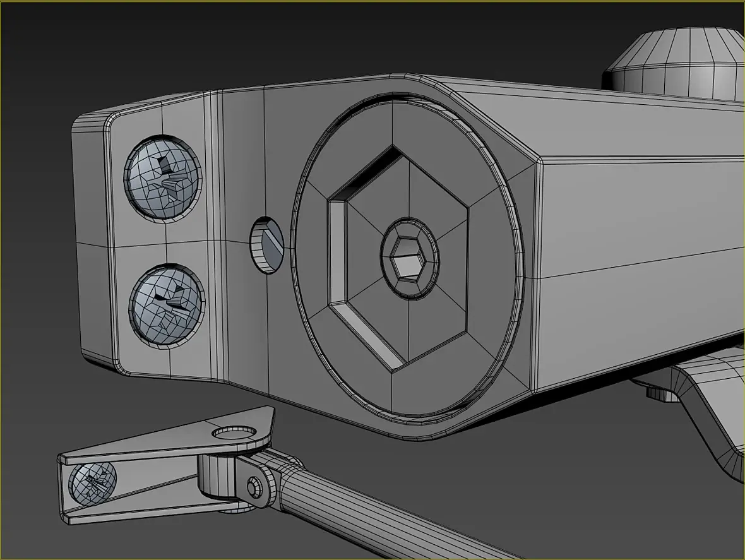Pick the small hex socket bolt at the cap center
This screenshot has height=560, width=745.
410,260
